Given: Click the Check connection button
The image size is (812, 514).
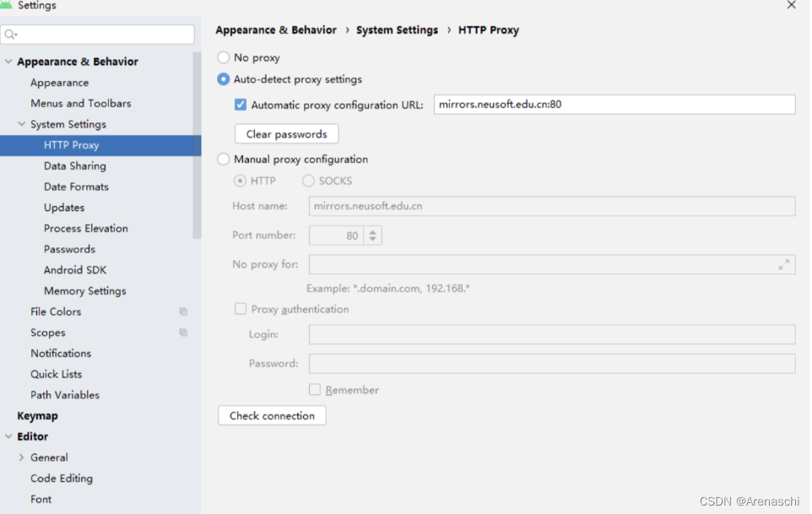Looking at the screenshot, I should tap(272, 415).
